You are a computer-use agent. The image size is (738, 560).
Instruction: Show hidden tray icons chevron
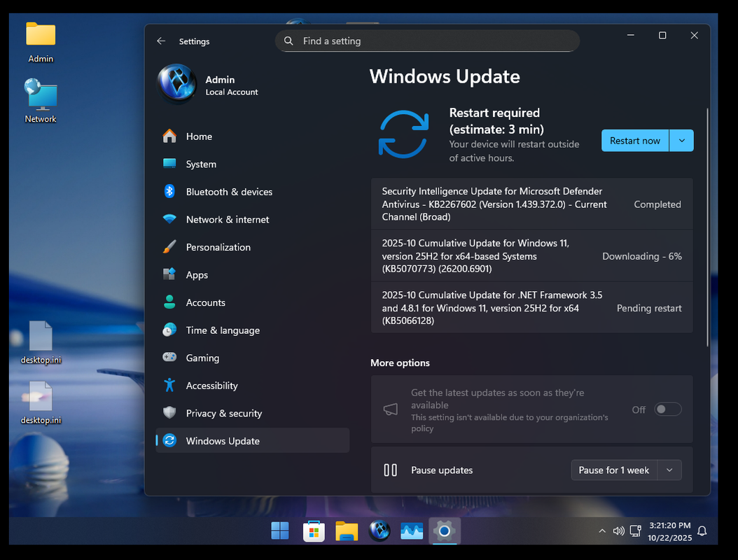coord(602,531)
